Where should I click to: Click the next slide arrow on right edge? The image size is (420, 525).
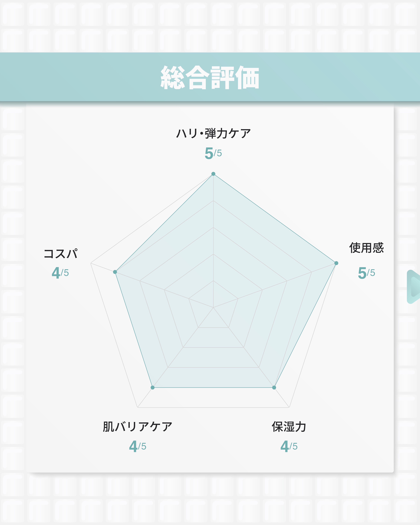pos(414,287)
